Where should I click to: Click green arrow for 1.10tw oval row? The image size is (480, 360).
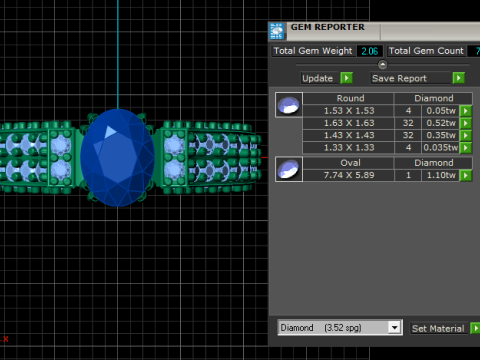[x=466, y=175]
